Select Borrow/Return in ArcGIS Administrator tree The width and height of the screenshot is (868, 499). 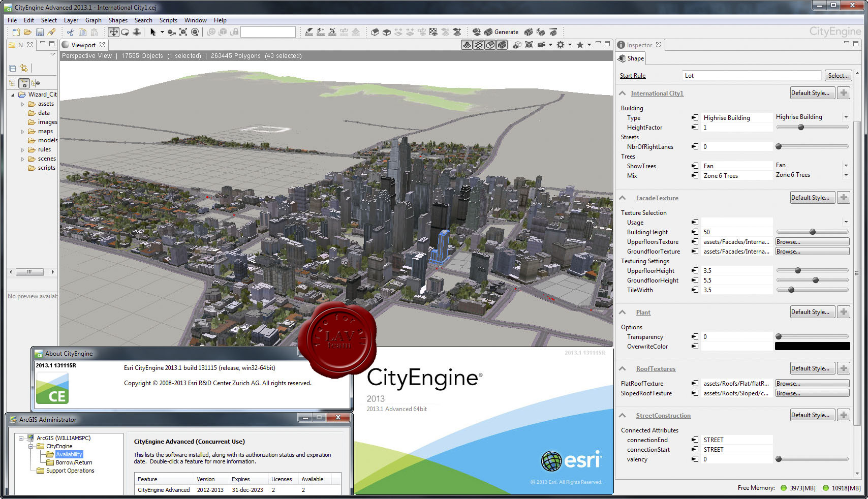click(74, 462)
